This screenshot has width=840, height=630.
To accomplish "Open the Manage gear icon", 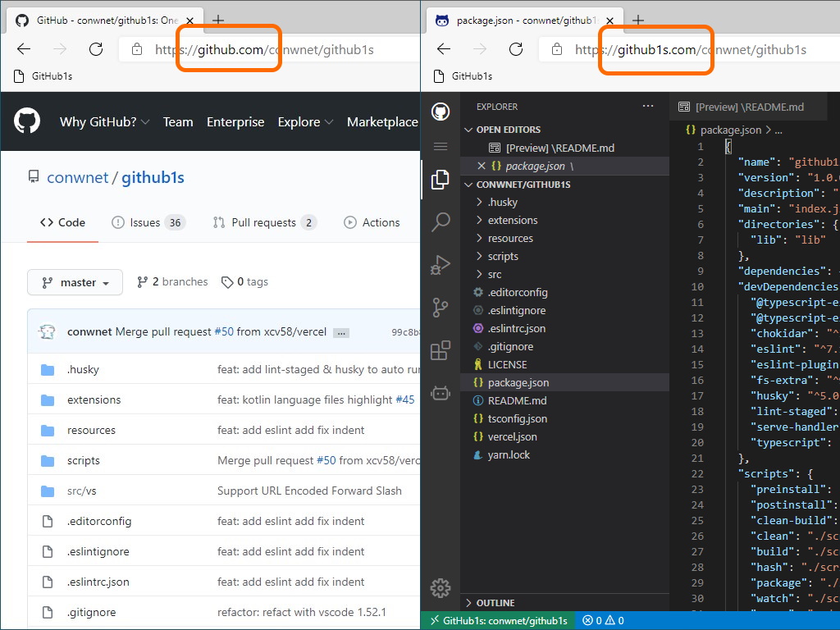I will pos(441,588).
